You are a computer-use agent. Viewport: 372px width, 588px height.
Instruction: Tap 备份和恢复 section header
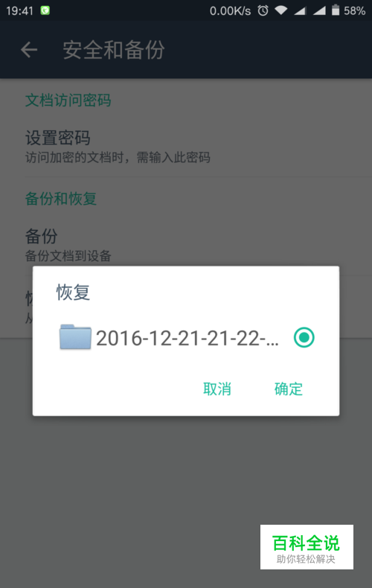(61, 199)
